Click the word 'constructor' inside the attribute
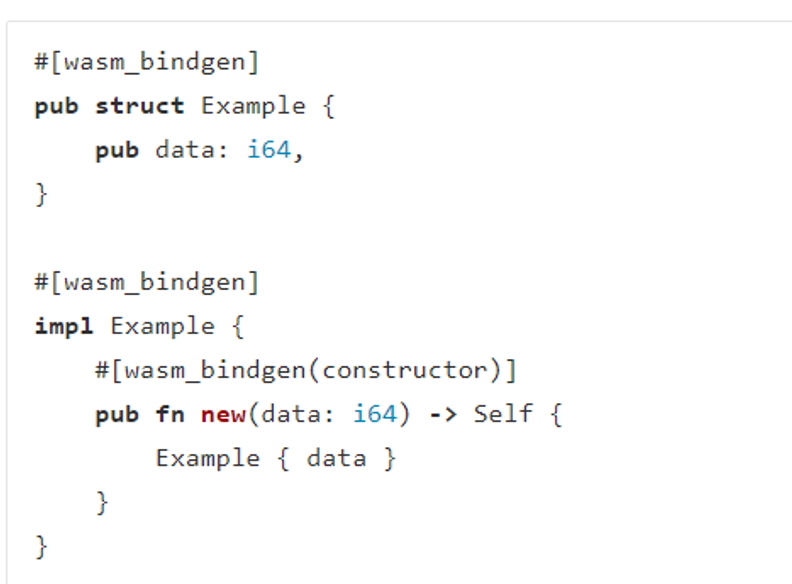The height and width of the screenshot is (584, 792). point(405,371)
